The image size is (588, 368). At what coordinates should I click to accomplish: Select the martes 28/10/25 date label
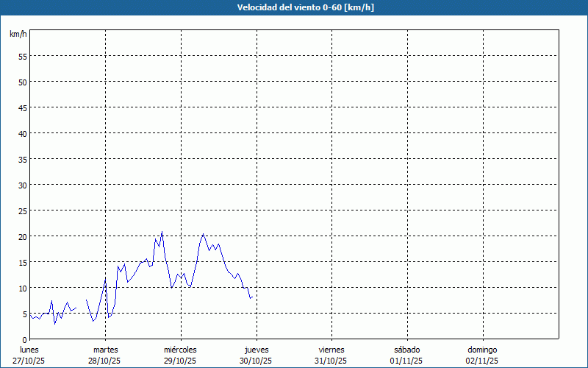(x=105, y=355)
